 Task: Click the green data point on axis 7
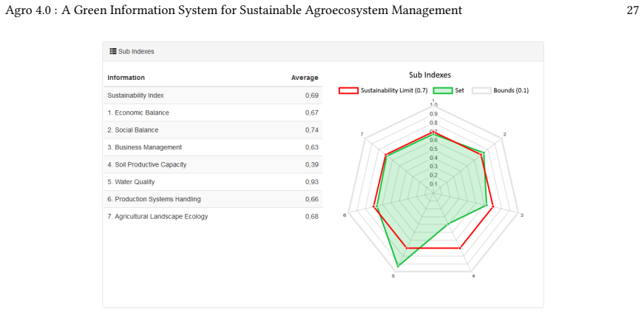coord(387,156)
